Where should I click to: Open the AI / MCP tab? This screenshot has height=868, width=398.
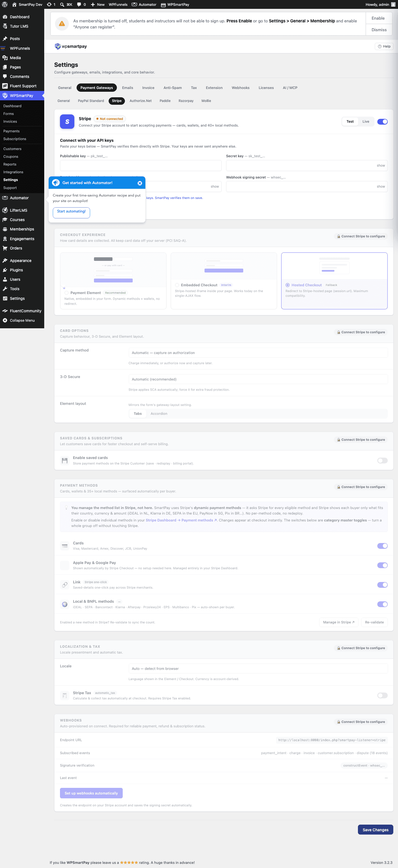click(x=290, y=88)
